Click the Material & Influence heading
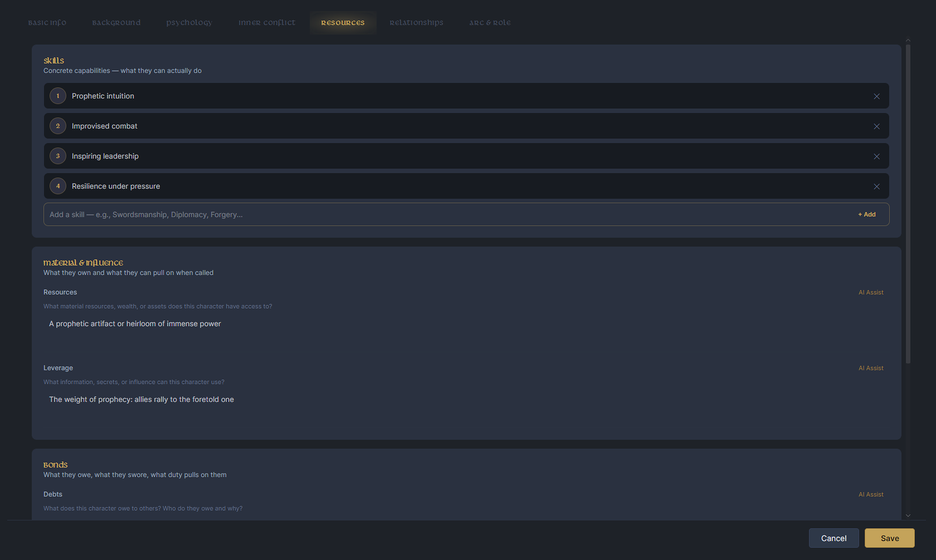The height and width of the screenshot is (560, 936). point(83,262)
